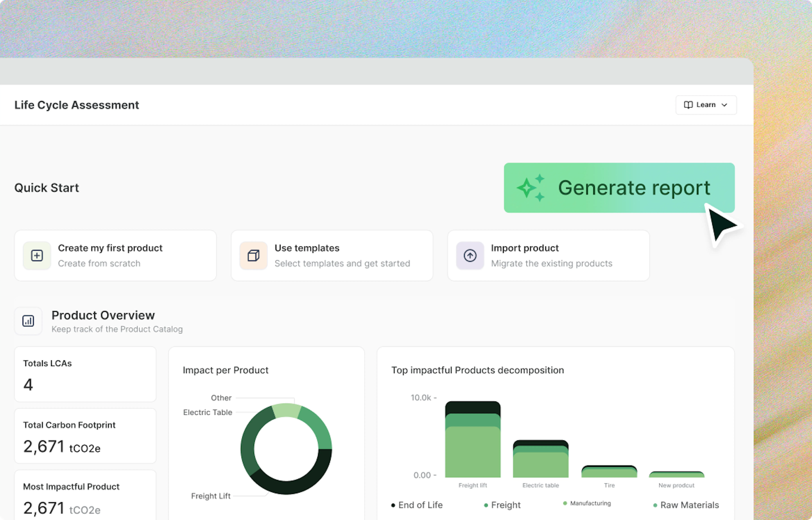Toggle the End of Life legend item
This screenshot has height=520, width=812.
tap(417, 505)
